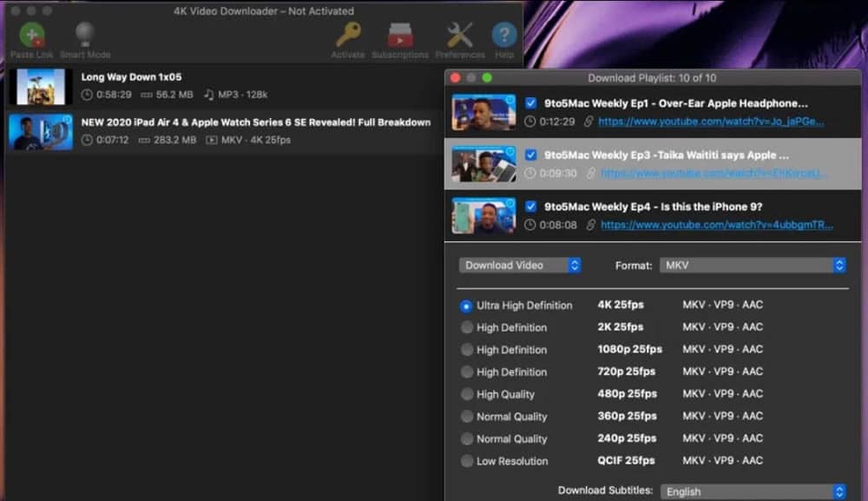Uncheck 9to5Mac Weekly Ep3 checkbox
The width and height of the screenshot is (868, 501).
coord(530,155)
